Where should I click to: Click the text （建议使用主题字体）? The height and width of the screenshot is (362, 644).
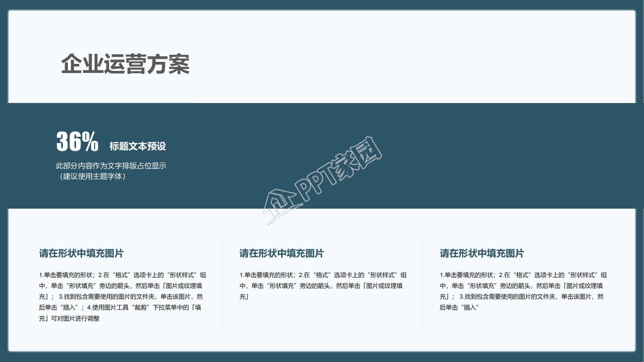(91, 176)
